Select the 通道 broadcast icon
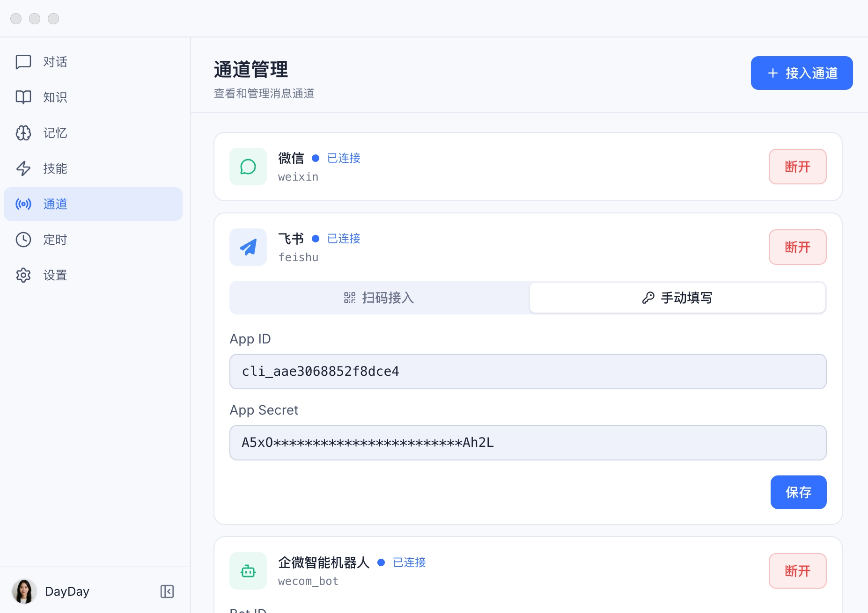 [23, 204]
